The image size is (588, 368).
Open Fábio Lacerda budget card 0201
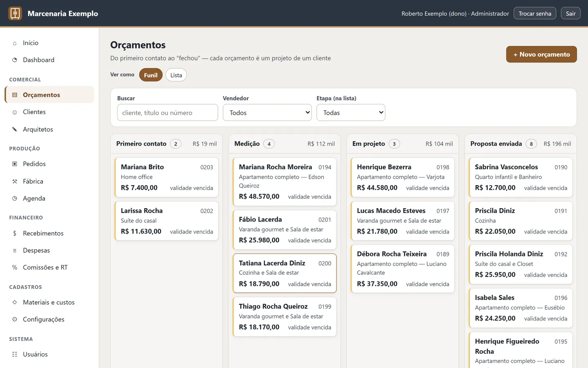coord(285,230)
